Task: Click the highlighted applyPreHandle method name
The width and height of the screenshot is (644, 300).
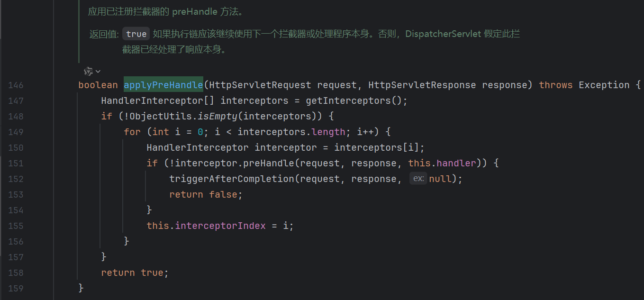Action: (163, 85)
